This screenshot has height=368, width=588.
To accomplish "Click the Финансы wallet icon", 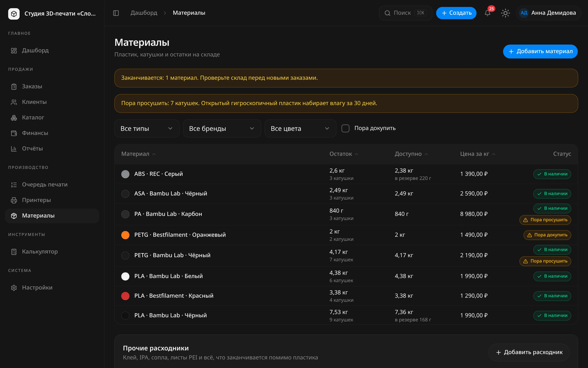I will point(14,133).
